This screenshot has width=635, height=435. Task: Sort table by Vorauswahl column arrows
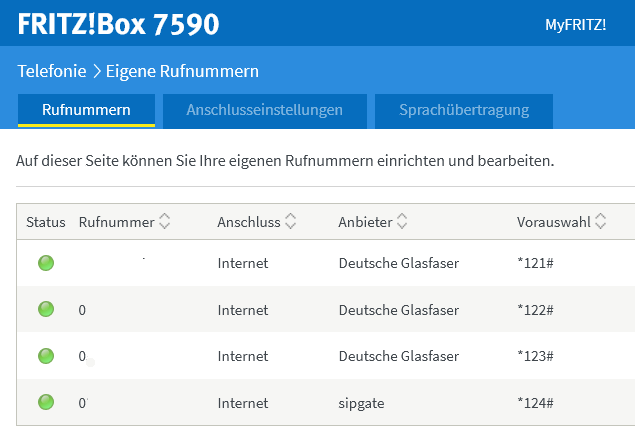[x=600, y=222]
